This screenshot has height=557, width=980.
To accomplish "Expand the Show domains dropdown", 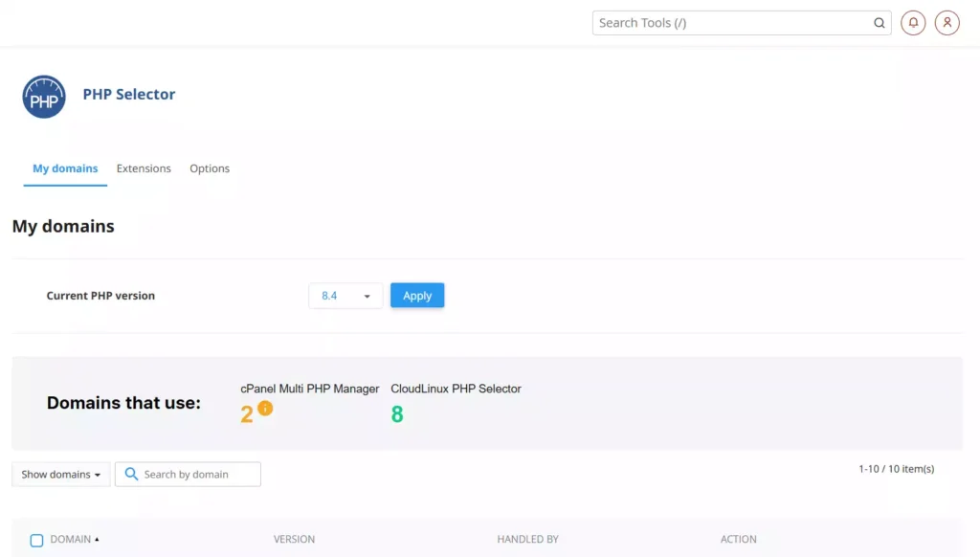I will coord(60,475).
